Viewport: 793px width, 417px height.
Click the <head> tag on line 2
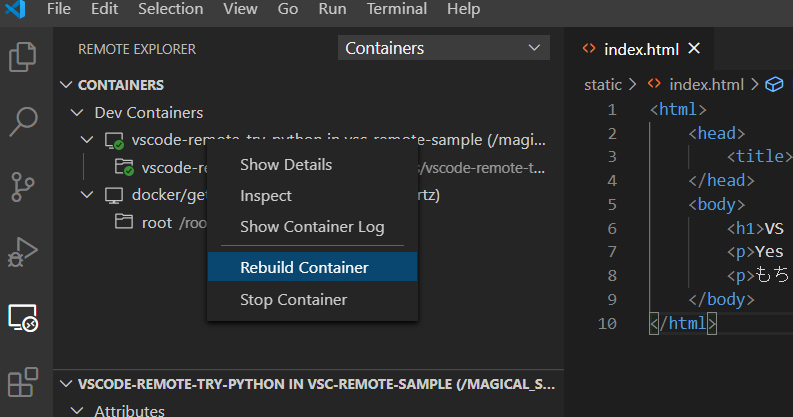tap(717, 133)
